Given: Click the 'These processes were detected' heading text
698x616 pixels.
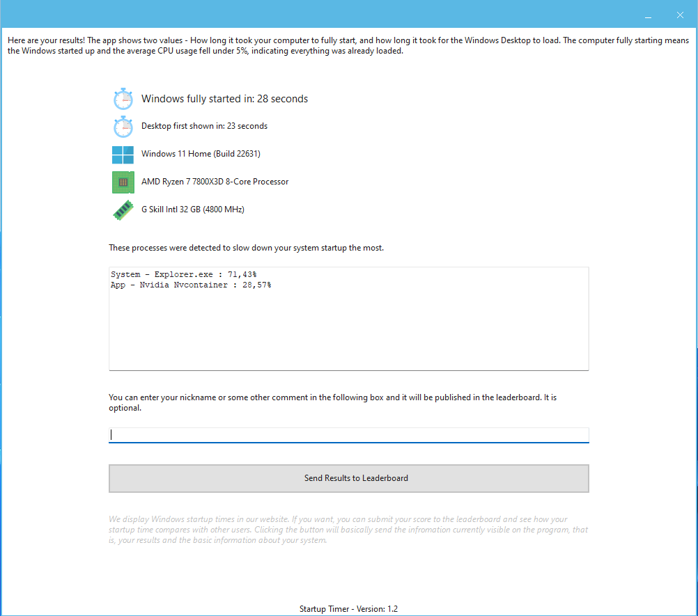Looking at the screenshot, I should pyautogui.click(x=246, y=248).
